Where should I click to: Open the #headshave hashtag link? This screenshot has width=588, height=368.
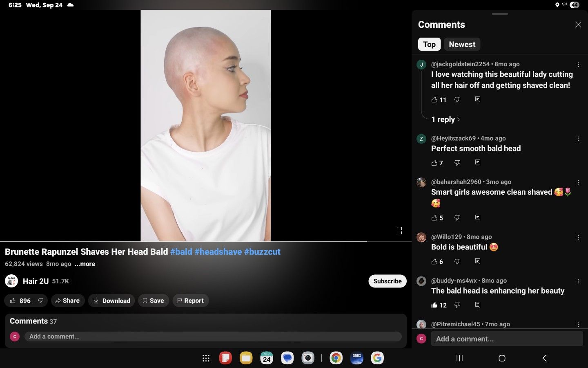tap(218, 251)
